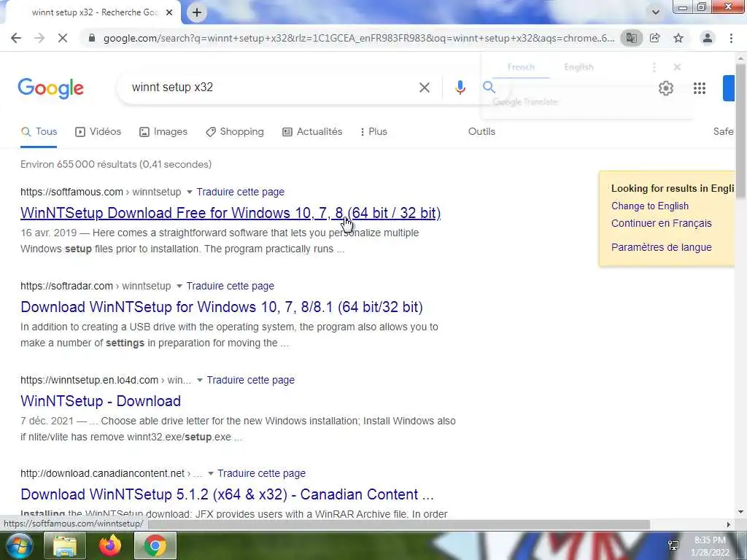Click the scroll right arrow at bottom
This screenshot has height=560, width=747.
(x=729, y=524)
